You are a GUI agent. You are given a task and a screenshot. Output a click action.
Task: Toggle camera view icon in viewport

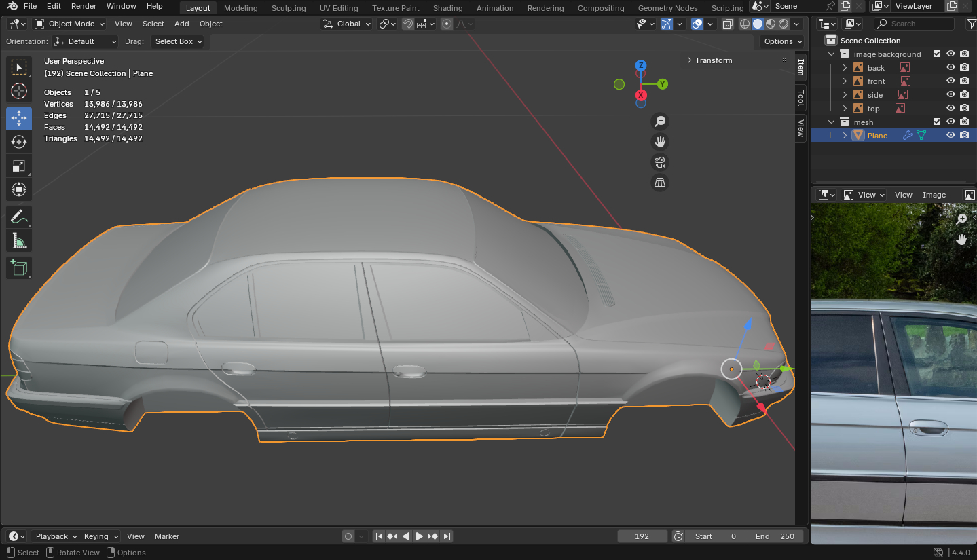tap(659, 162)
